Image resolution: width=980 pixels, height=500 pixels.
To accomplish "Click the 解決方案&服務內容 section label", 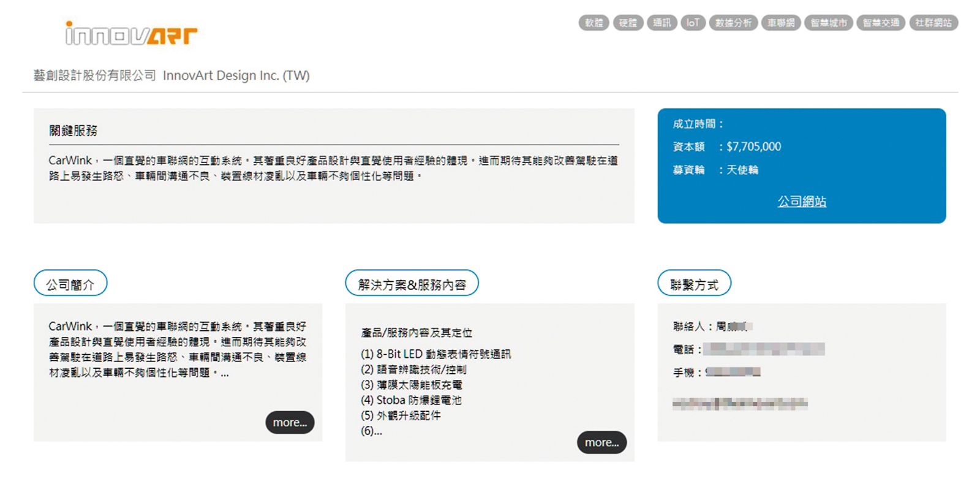I will (412, 284).
